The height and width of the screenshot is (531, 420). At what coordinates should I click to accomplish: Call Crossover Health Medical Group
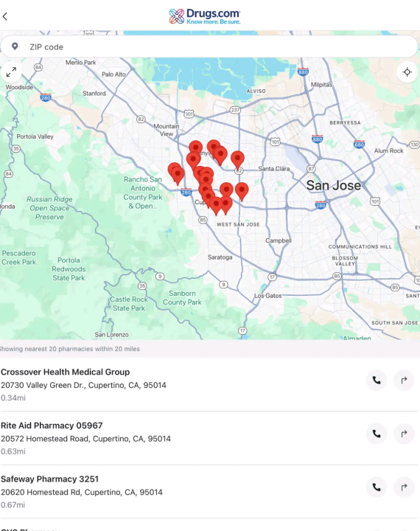[377, 381]
